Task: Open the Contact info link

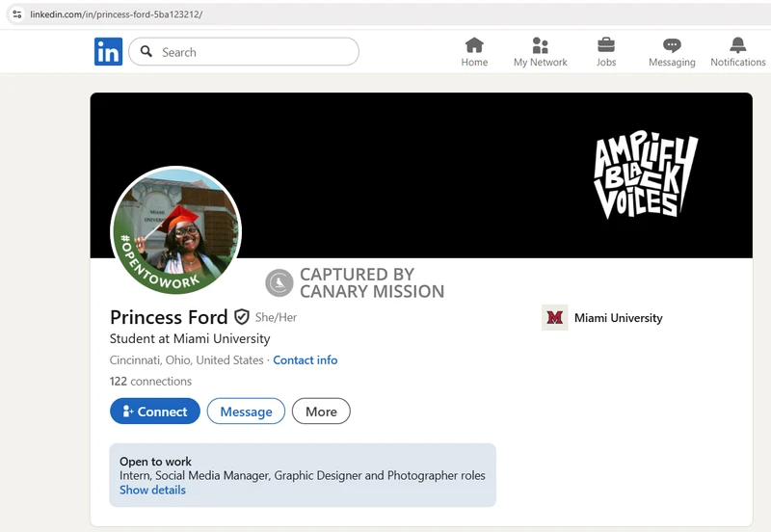Action: (306, 360)
